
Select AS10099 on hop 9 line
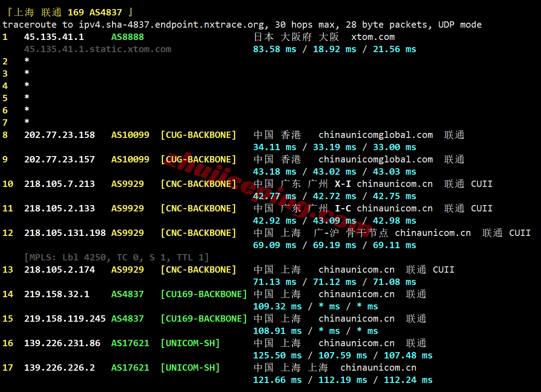pyautogui.click(x=130, y=159)
